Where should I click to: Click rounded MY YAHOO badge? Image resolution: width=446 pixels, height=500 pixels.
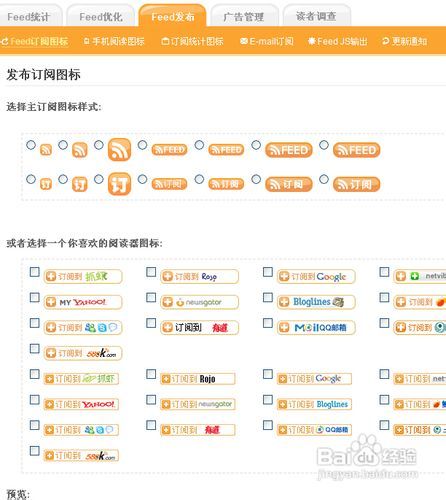(83, 302)
